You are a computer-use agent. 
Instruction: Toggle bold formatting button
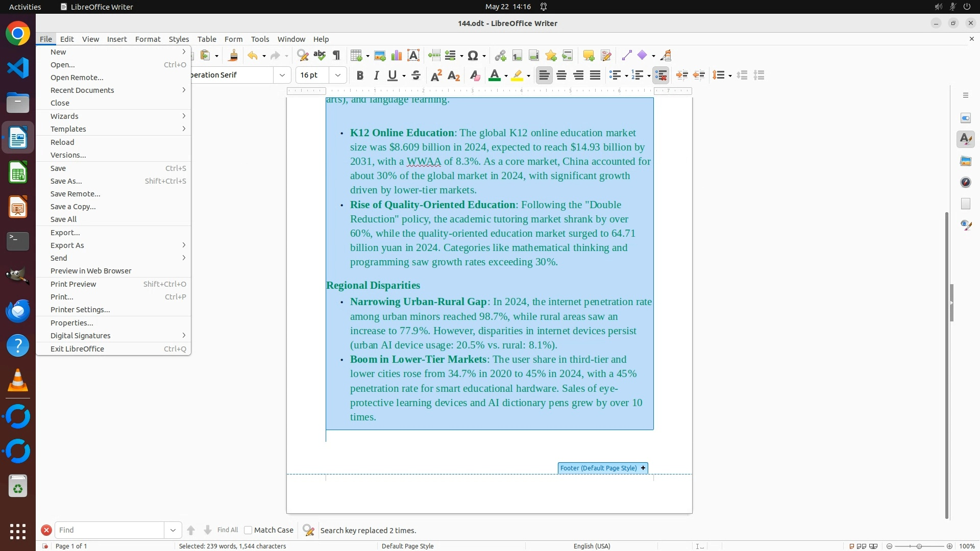[x=360, y=76]
